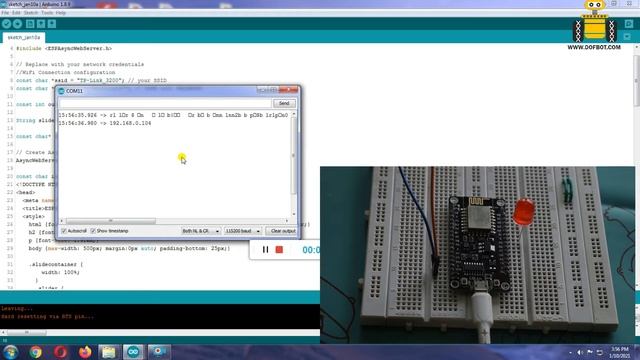Click the 'Replace with your network credentials' comment
The width and height of the screenshot is (640, 360).
(x=80, y=64)
